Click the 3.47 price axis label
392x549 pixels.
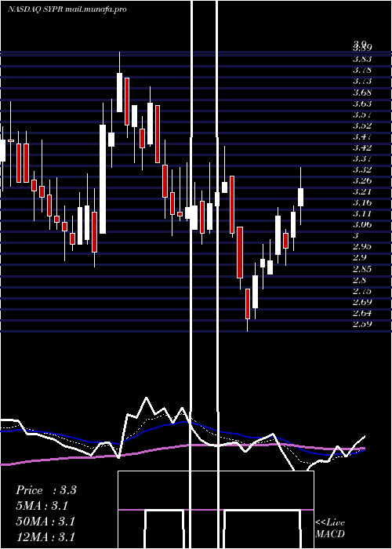tap(362, 136)
